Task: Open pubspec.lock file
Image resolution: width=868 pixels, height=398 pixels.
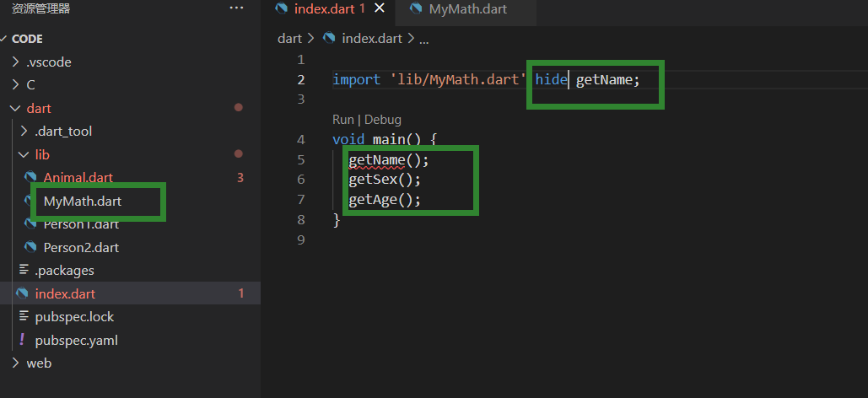Action: coord(74,316)
